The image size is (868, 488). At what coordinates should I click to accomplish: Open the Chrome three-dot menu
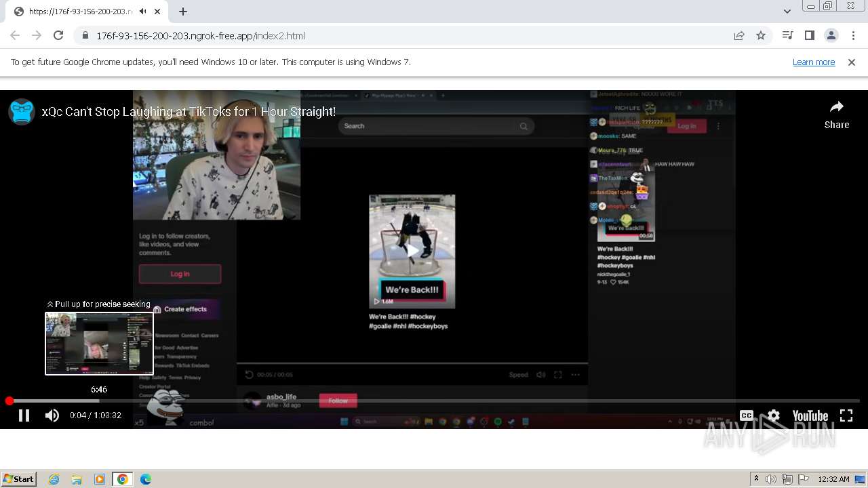[x=852, y=35]
